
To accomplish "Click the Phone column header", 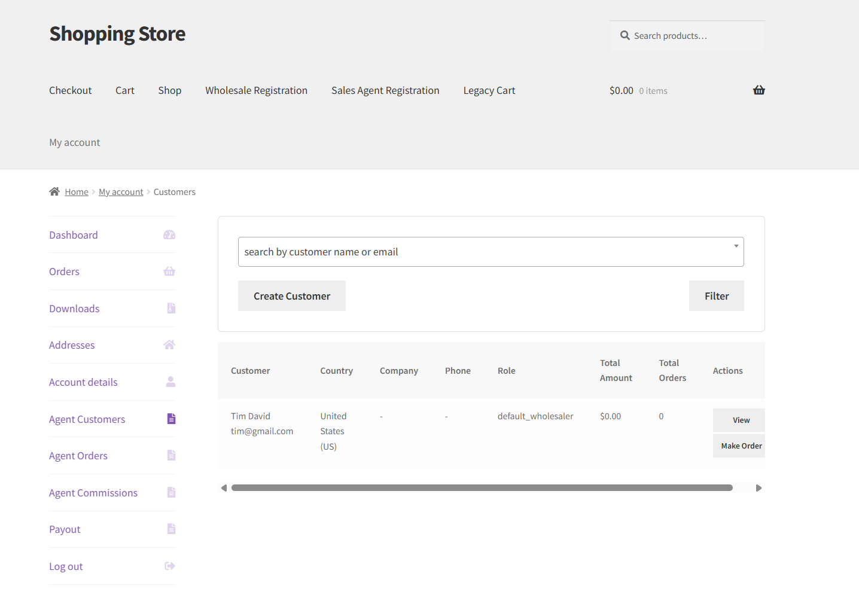I will (x=458, y=371).
